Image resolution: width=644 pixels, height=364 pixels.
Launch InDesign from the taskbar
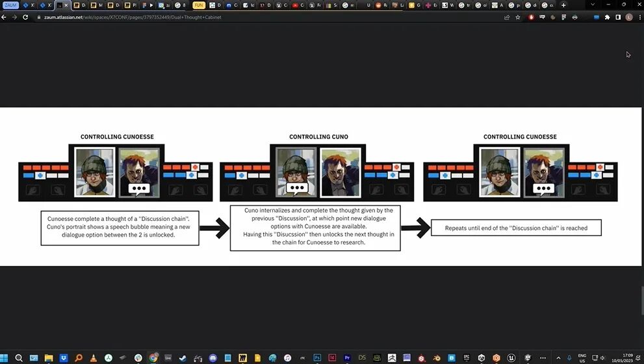point(332,358)
